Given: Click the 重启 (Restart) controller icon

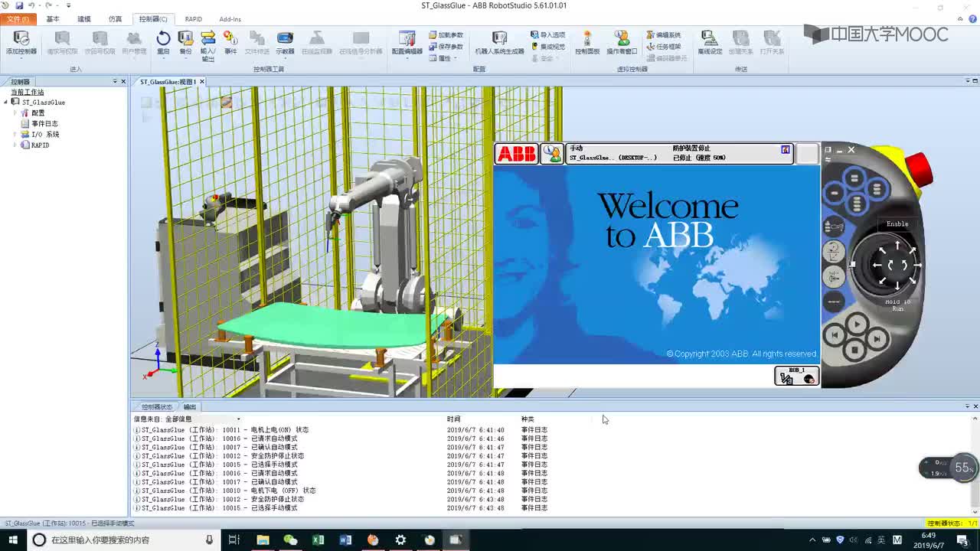Looking at the screenshot, I should [x=163, y=38].
